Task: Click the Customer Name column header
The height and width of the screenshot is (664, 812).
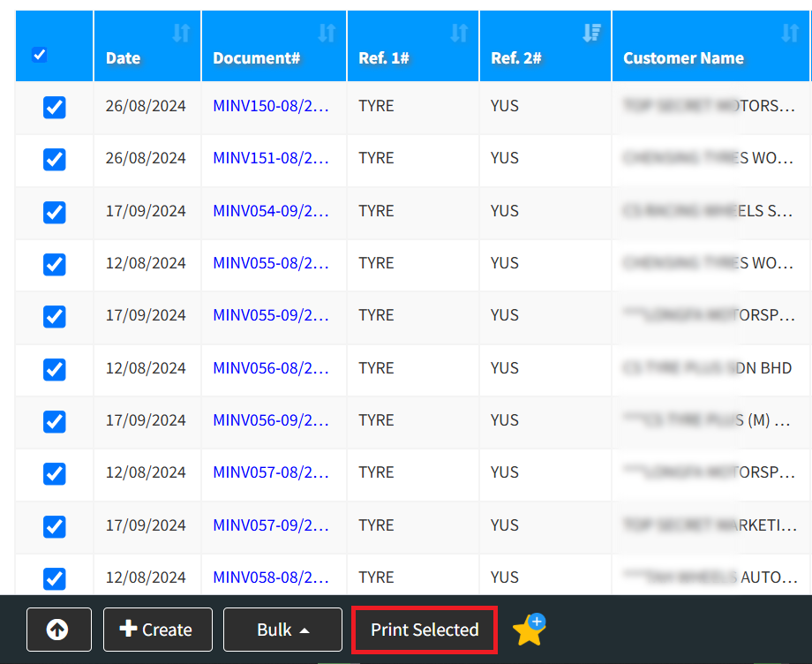Action: tap(683, 58)
